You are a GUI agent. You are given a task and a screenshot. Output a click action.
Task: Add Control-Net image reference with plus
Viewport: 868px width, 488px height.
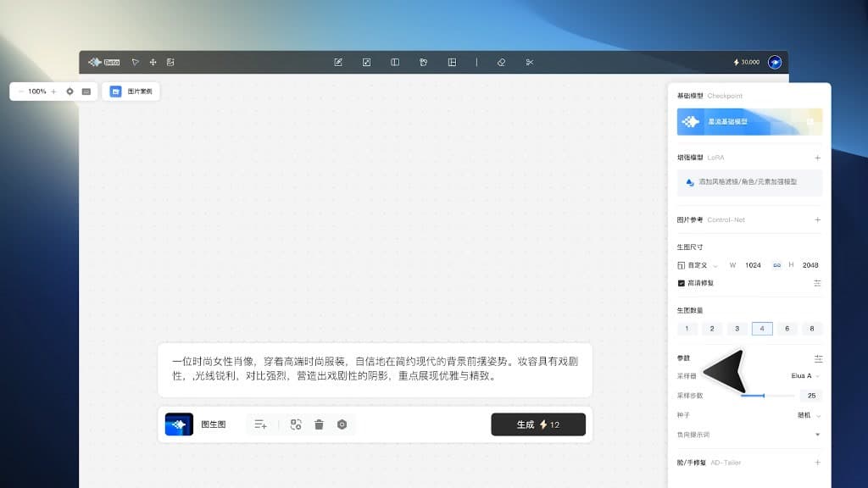(818, 219)
